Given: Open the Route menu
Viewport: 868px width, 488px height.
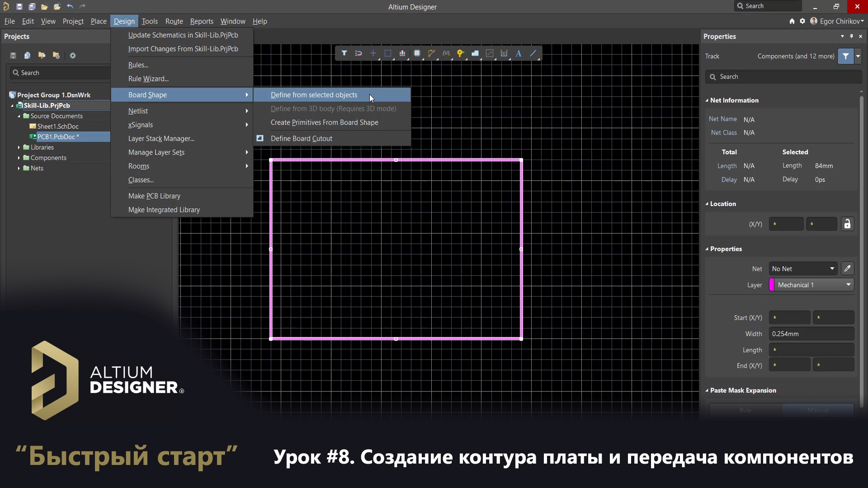Looking at the screenshot, I should 174,21.
